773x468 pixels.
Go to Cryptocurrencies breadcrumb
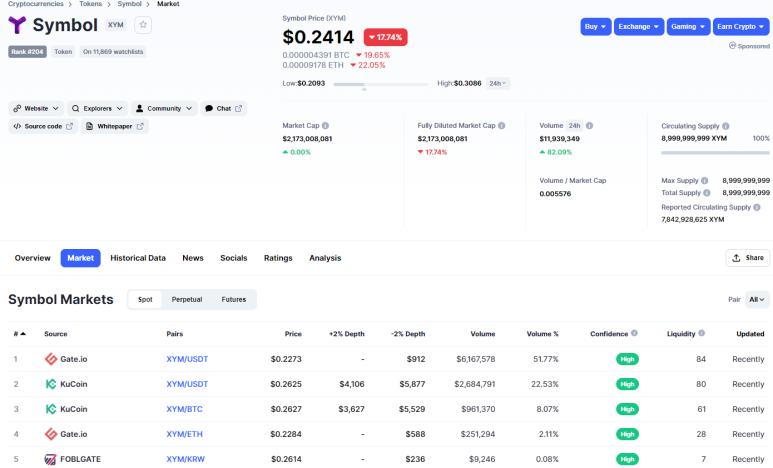coord(35,4)
